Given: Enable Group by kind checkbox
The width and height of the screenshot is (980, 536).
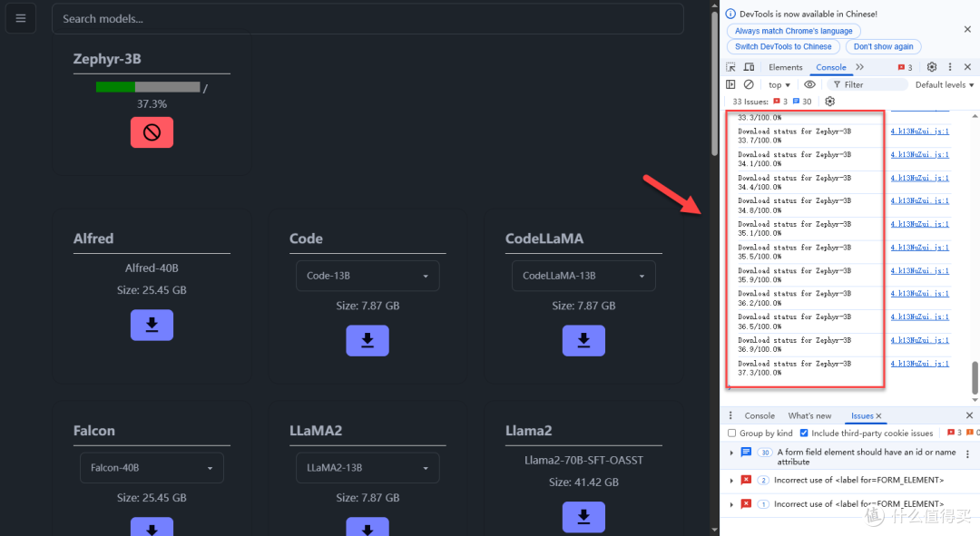Looking at the screenshot, I should (732, 433).
